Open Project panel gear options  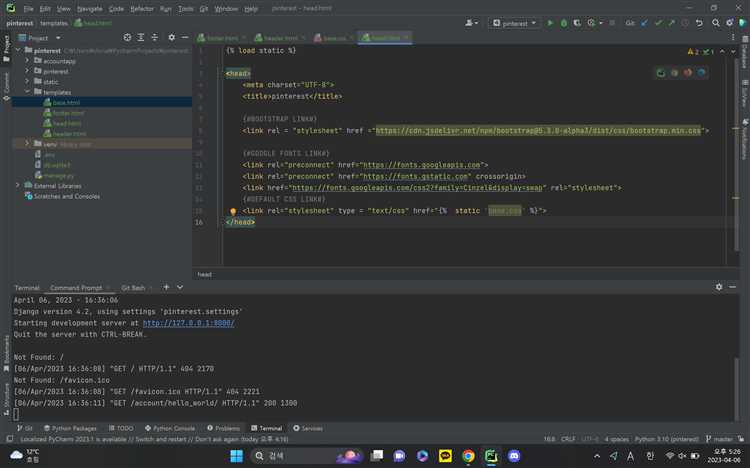point(172,37)
